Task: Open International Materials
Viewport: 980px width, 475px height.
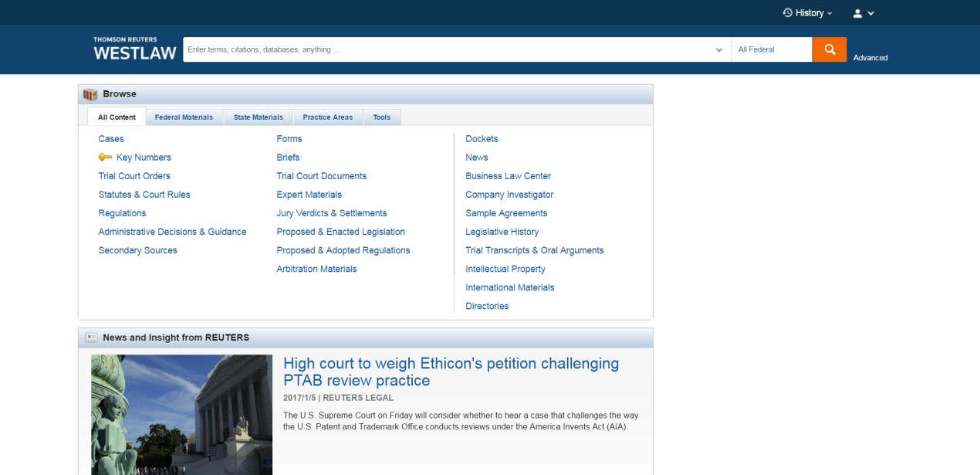Action: (x=510, y=287)
